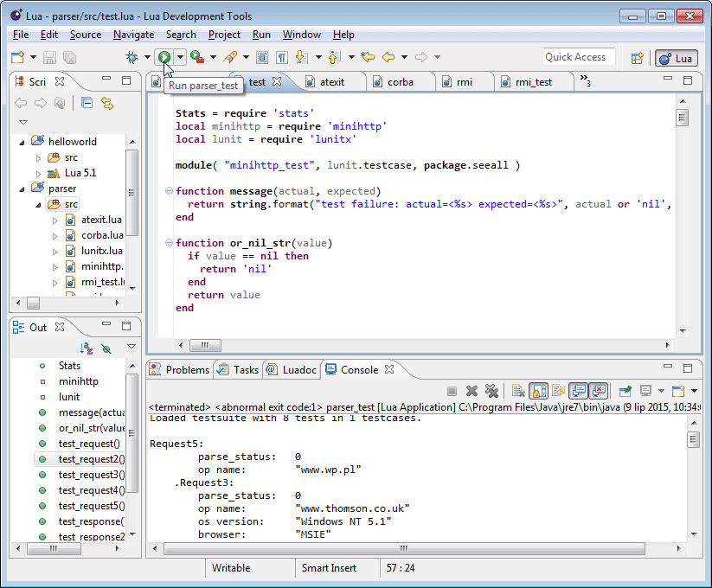Collapse the helloworld project node

[22, 143]
